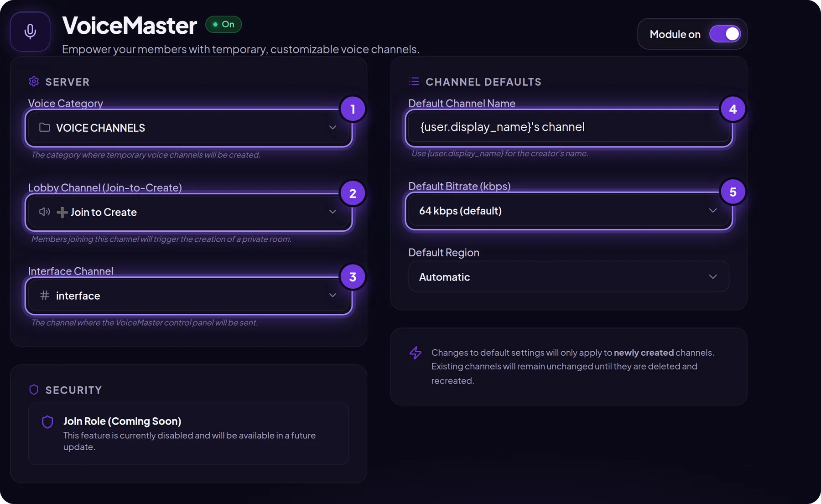
Task: Click the SERVER section heading
Action: 68,82
